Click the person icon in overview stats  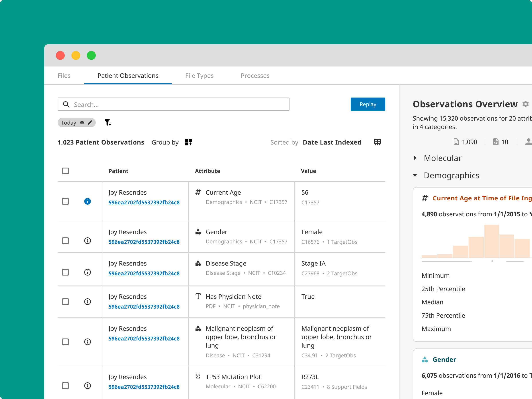tap(528, 142)
